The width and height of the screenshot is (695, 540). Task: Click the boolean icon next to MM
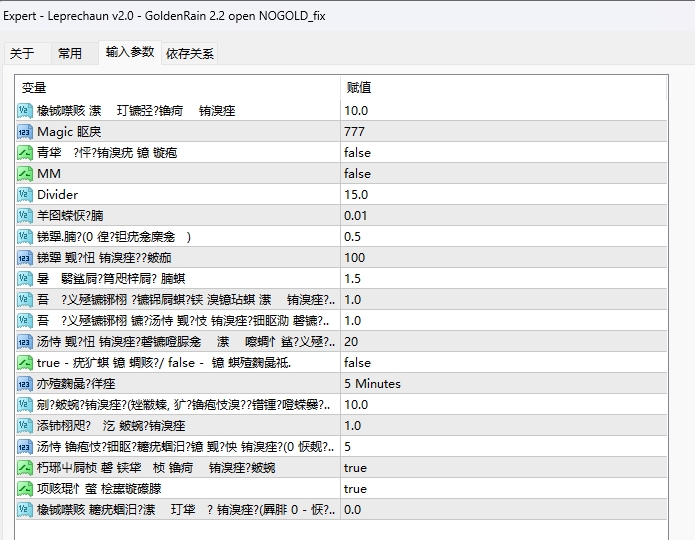(25, 174)
